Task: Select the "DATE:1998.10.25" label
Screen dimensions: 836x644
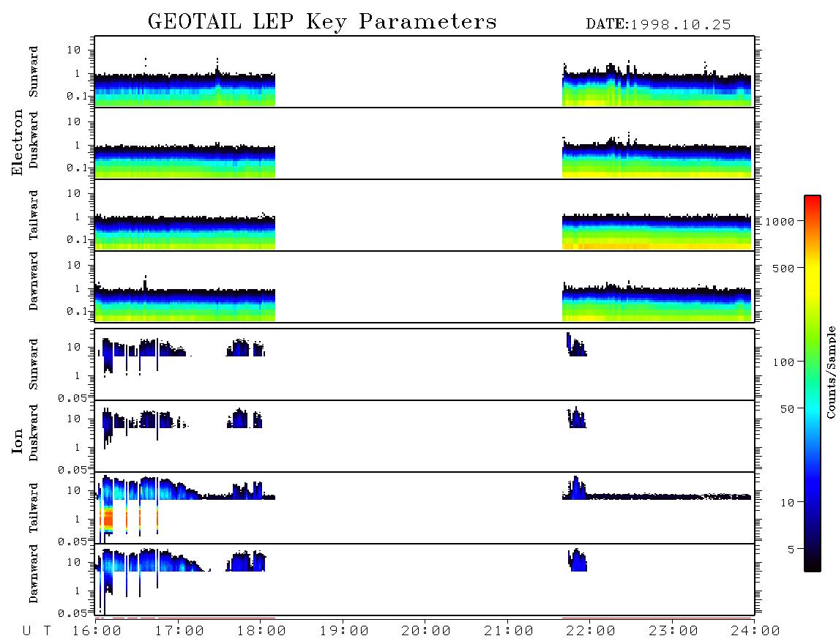Action: point(658,25)
